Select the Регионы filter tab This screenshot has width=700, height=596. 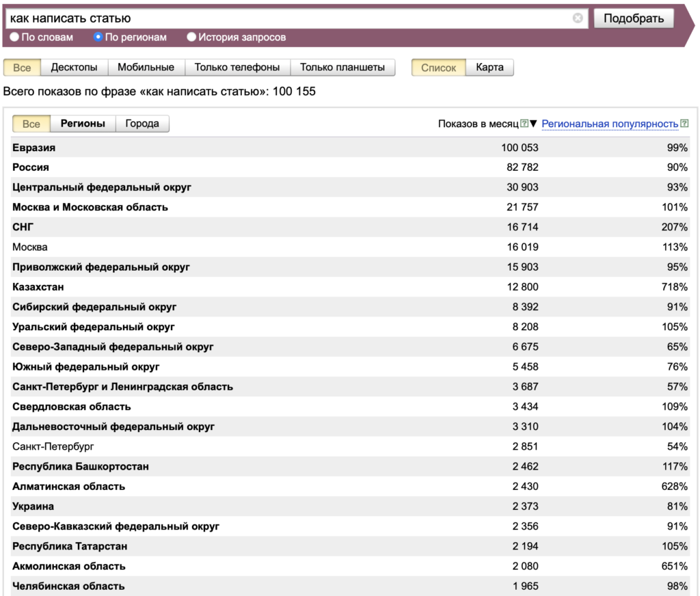click(83, 124)
